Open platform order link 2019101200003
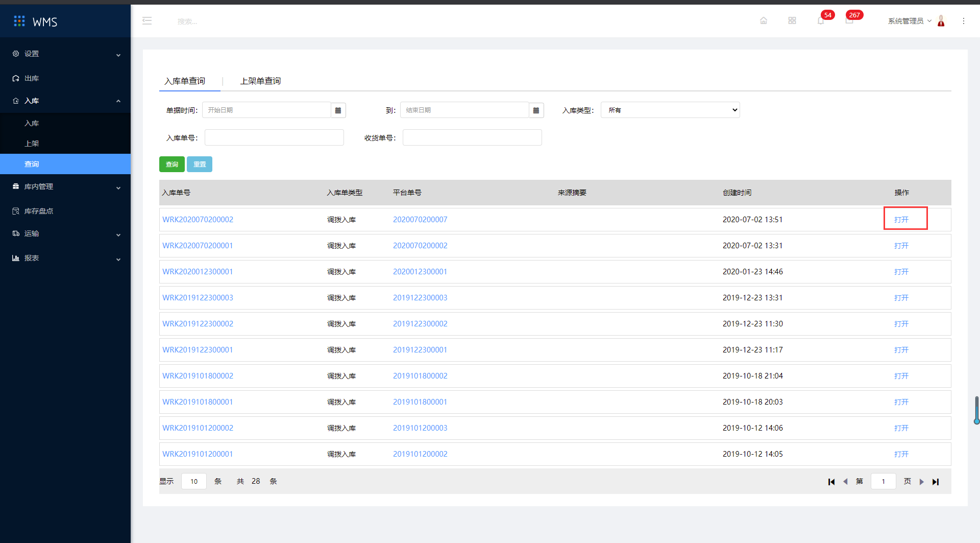This screenshot has width=980, height=543. (420, 428)
